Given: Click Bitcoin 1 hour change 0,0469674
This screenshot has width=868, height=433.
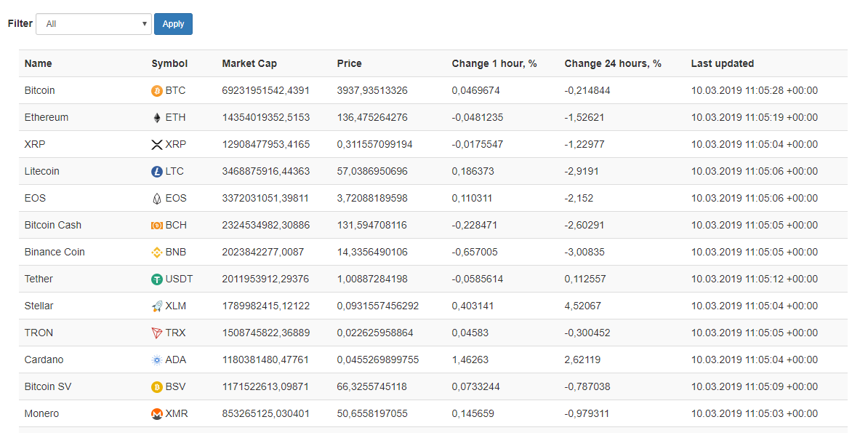Looking at the screenshot, I should pyautogui.click(x=475, y=90).
